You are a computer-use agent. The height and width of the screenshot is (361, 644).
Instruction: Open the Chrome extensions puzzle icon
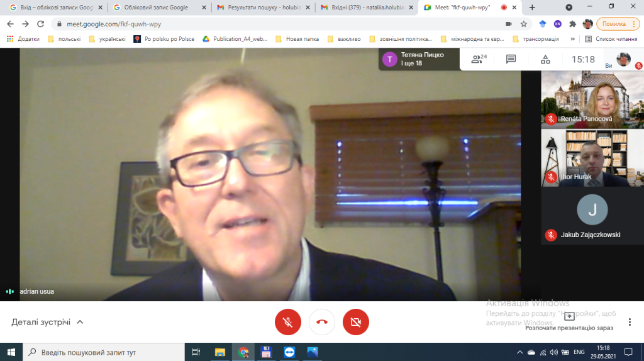[x=572, y=24]
